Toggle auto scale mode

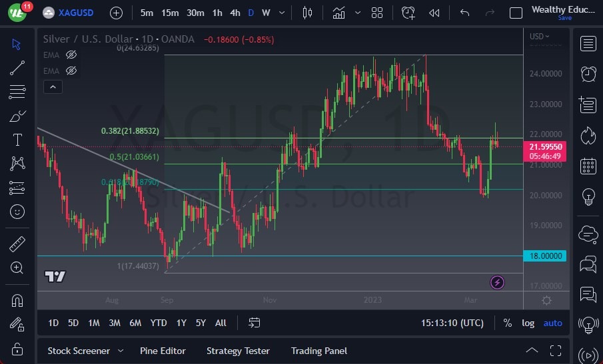(552, 323)
